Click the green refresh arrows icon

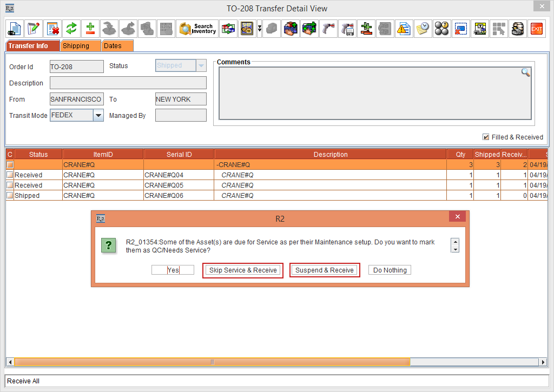pos(70,29)
